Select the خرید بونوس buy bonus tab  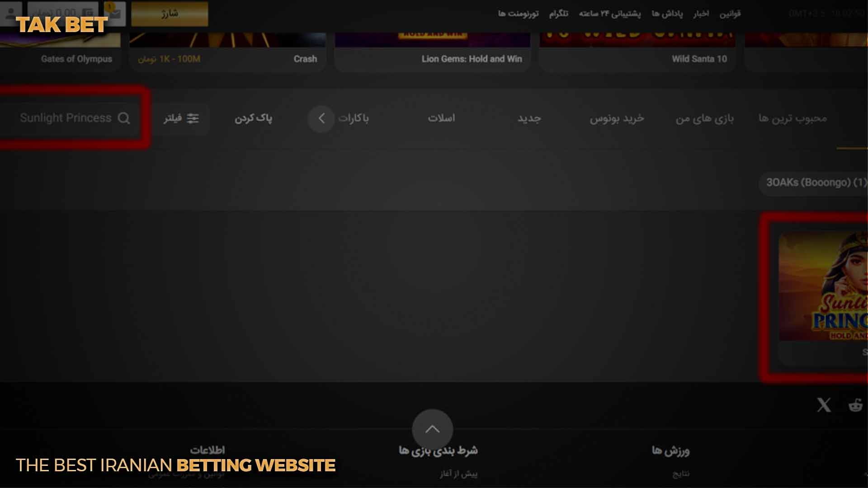(x=617, y=118)
